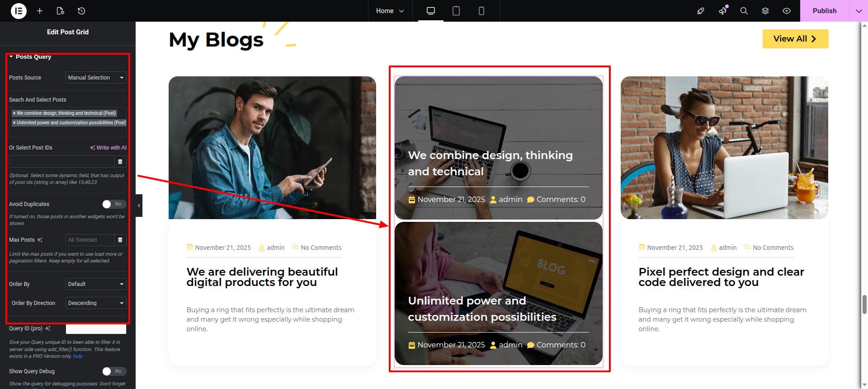Open the Finder search icon
Screen dimensions: 868x389
tap(744, 11)
